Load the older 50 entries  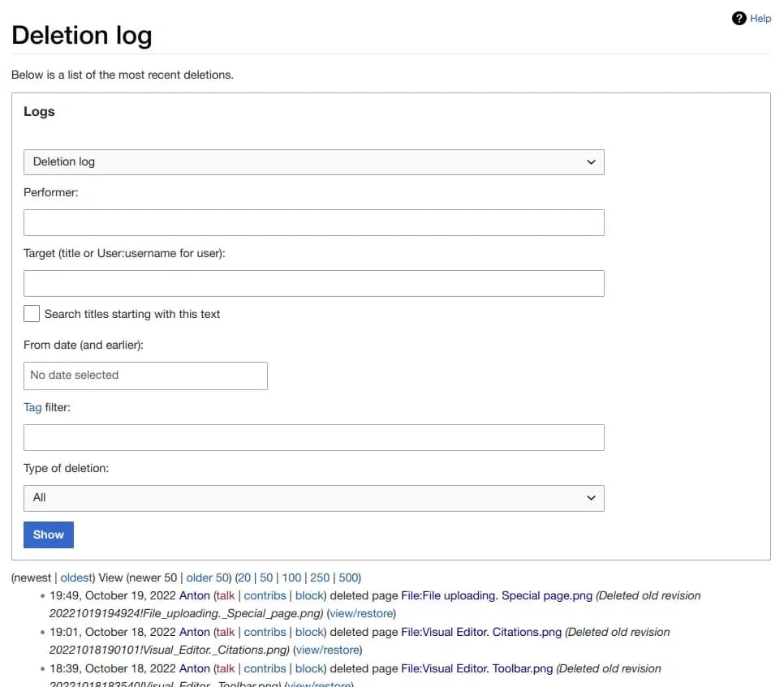coord(207,578)
